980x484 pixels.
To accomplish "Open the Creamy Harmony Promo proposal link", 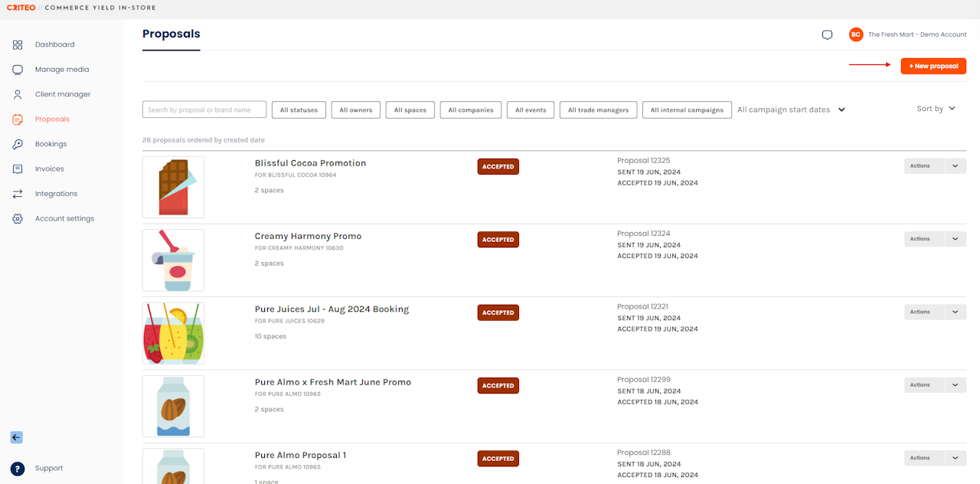I will point(308,236).
